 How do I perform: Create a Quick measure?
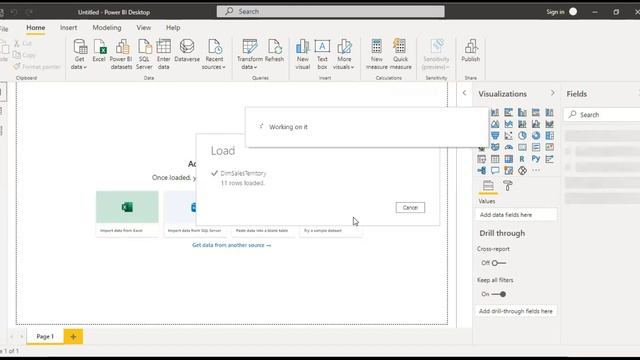(400, 54)
